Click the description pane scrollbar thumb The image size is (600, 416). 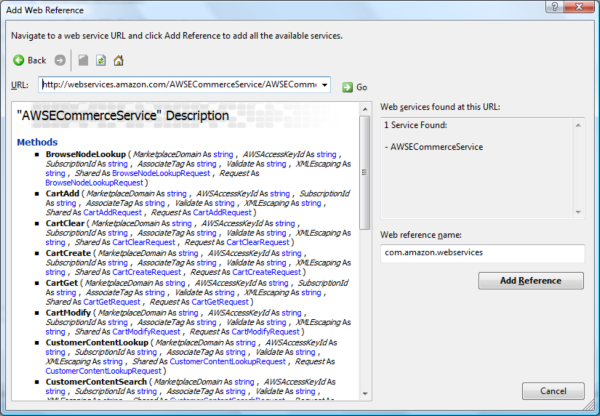click(x=365, y=173)
